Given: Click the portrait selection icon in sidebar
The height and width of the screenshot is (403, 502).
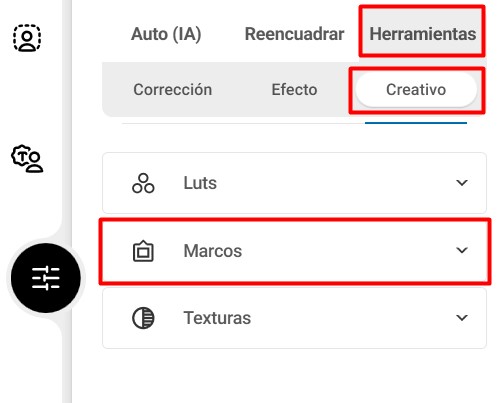Looking at the screenshot, I should [27, 38].
